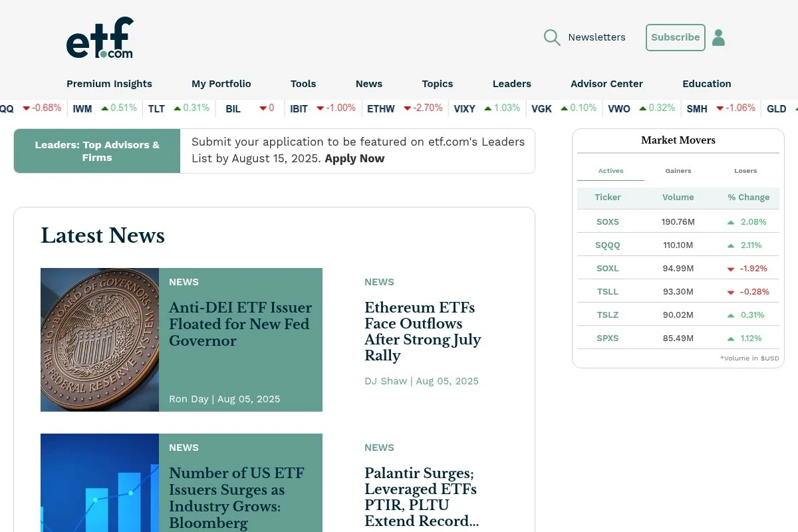
Task: Click the search magnifier icon
Action: coord(552,37)
